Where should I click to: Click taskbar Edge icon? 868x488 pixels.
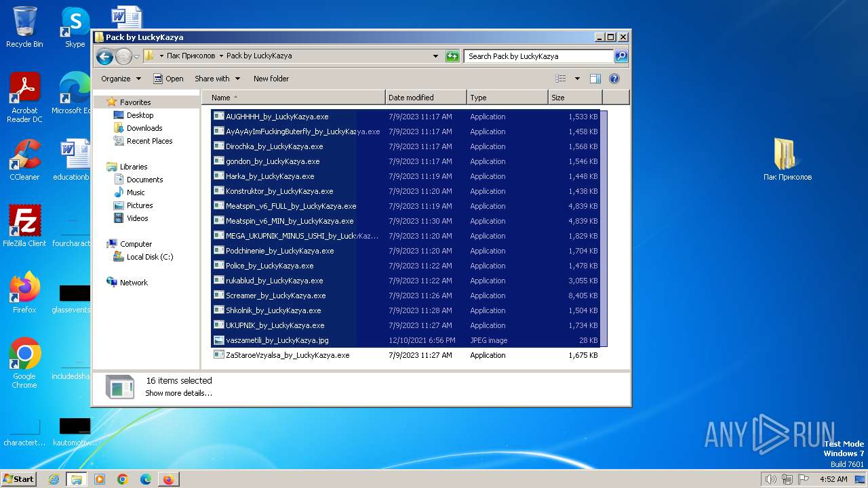(146, 479)
